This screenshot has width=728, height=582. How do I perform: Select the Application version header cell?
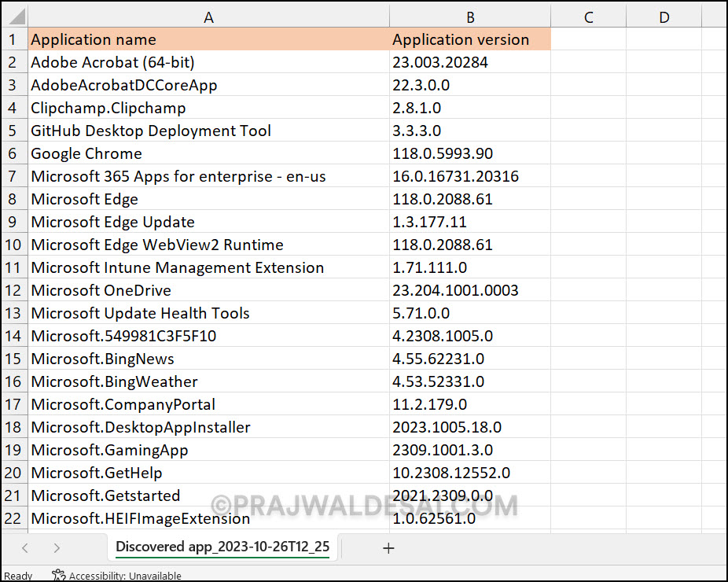click(470, 39)
